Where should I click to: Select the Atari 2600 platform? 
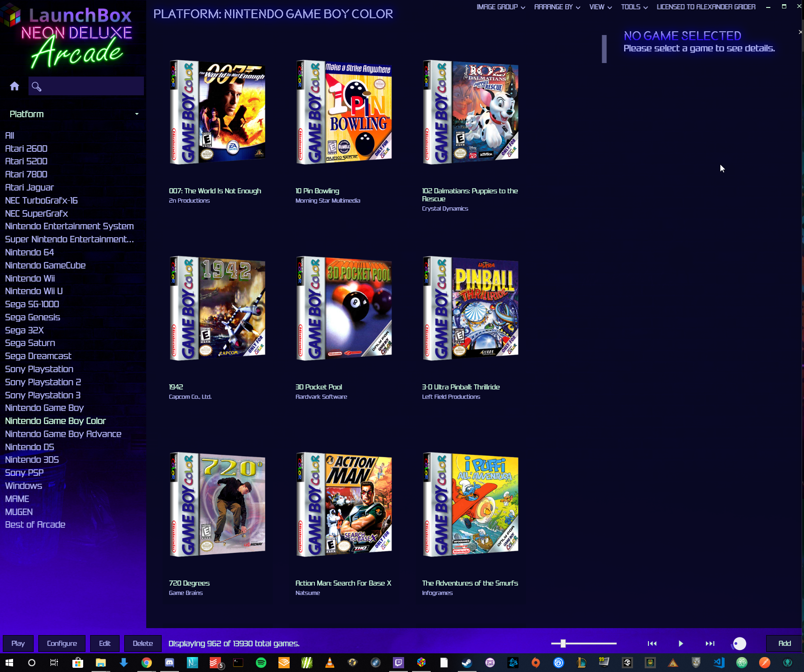tap(26, 149)
